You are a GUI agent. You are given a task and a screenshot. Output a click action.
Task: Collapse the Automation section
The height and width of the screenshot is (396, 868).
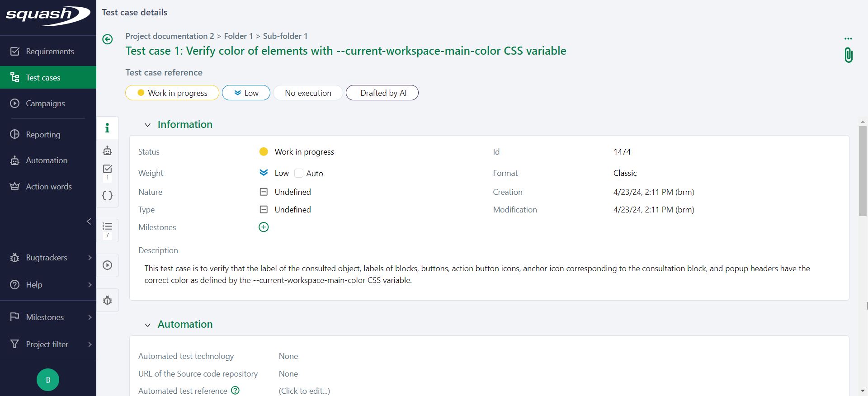147,325
